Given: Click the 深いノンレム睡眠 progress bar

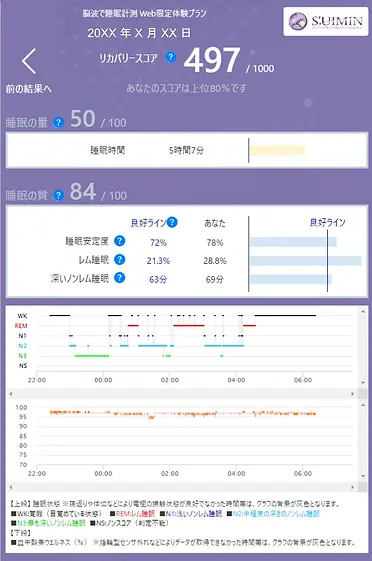Looking at the screenshot, I should 290,279.
